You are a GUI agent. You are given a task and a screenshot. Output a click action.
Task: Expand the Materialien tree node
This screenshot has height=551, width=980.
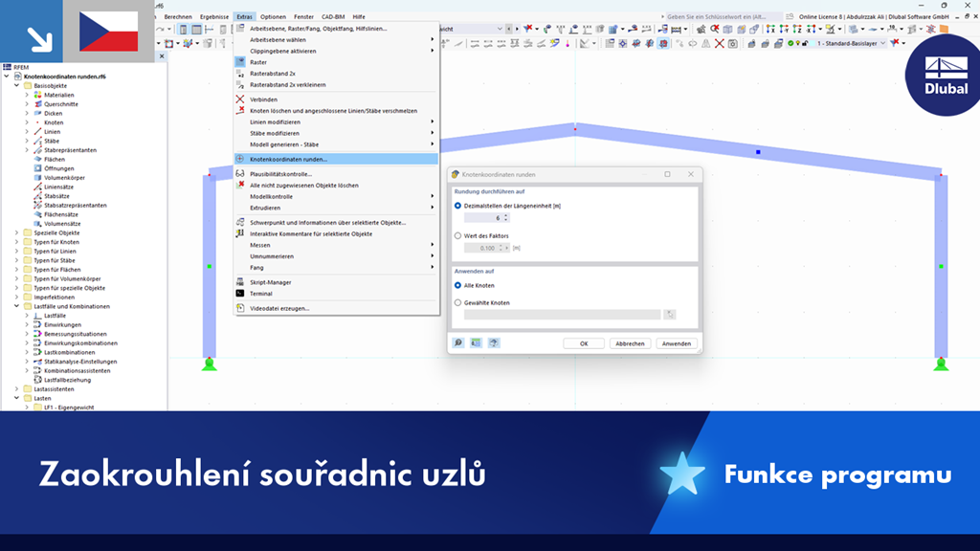(27, 95)
